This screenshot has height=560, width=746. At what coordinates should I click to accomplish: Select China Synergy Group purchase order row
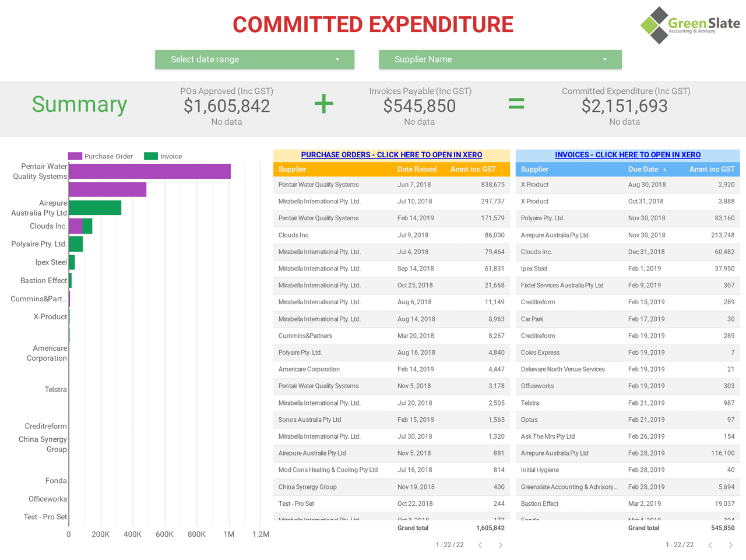click(x=392, y=487)
